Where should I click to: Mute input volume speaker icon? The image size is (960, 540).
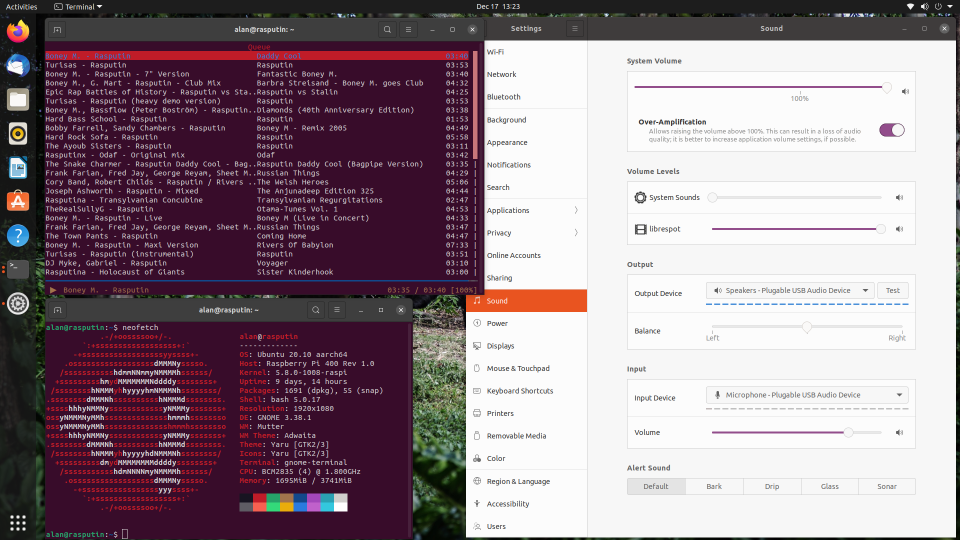[899, 432]
